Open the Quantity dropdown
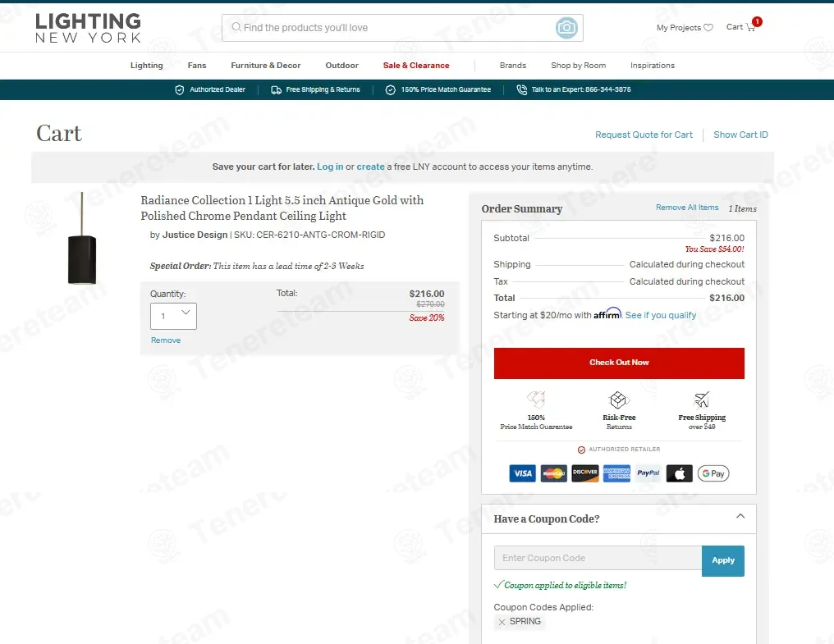This screenshot has width=834, height=644. tap(173, 316)
